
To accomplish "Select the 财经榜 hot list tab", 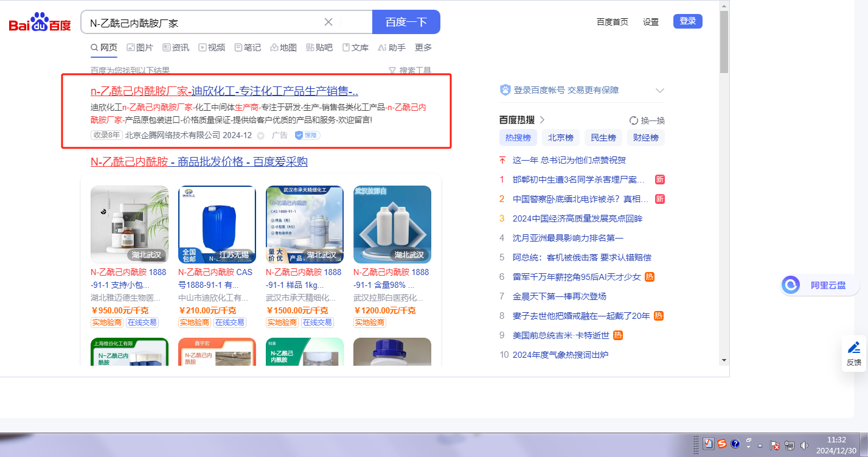I will (645, 138).
